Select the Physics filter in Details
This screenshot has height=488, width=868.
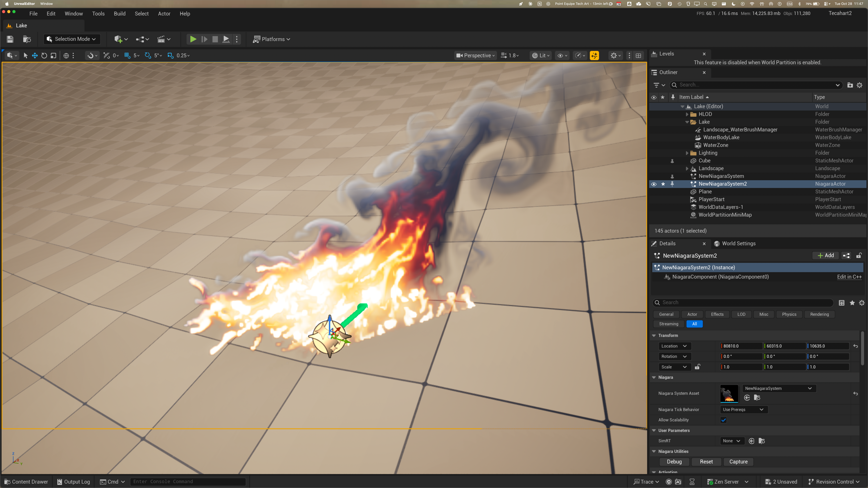pos(789,314)
